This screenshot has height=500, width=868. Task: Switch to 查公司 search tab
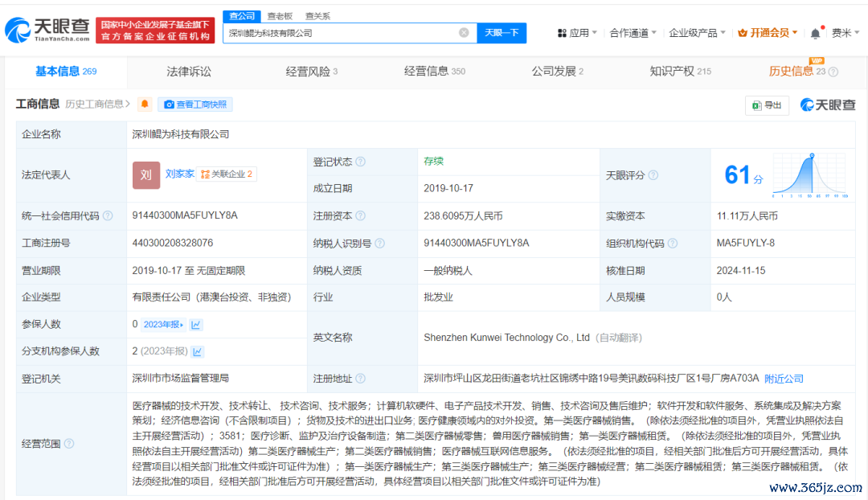pyautogui.click(x=242, y=16)
